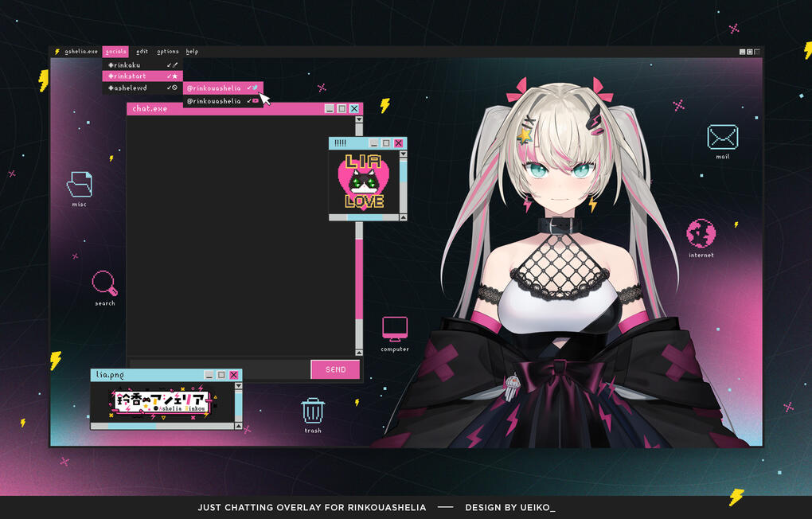This screenshot has height=519, width=812.
Task: Close the lia.png window
Action: 233,375
